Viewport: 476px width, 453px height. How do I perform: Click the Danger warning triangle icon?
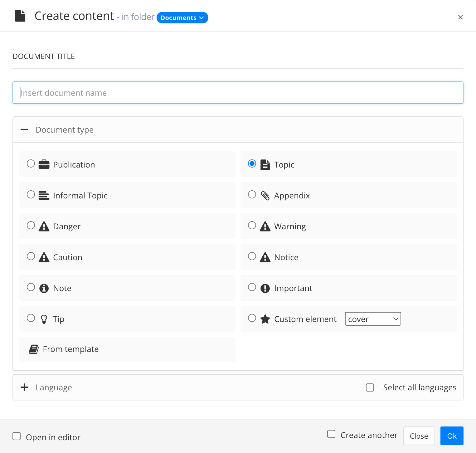click(x=44, y=226)
